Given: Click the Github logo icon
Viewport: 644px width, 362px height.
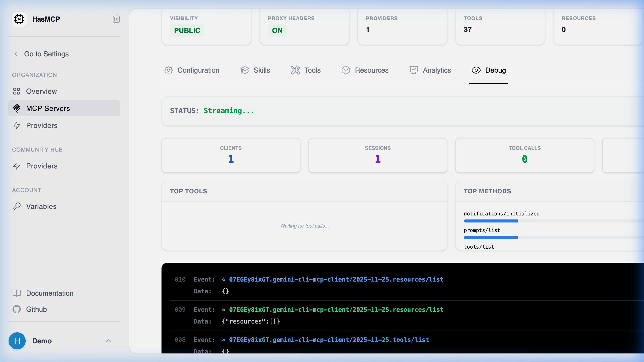Looking at the screenshot, I should tap(17, 309).
